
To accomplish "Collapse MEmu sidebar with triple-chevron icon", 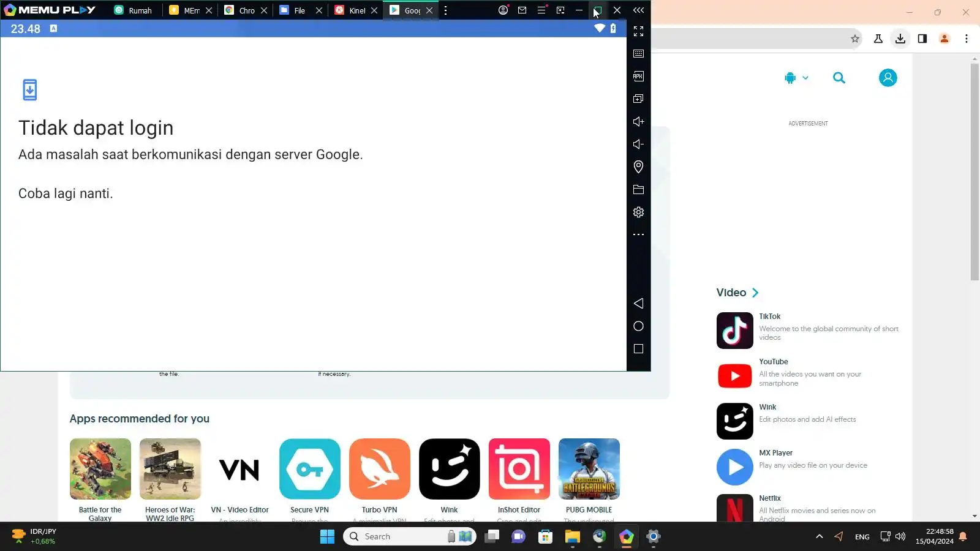I will pos(638,10).
